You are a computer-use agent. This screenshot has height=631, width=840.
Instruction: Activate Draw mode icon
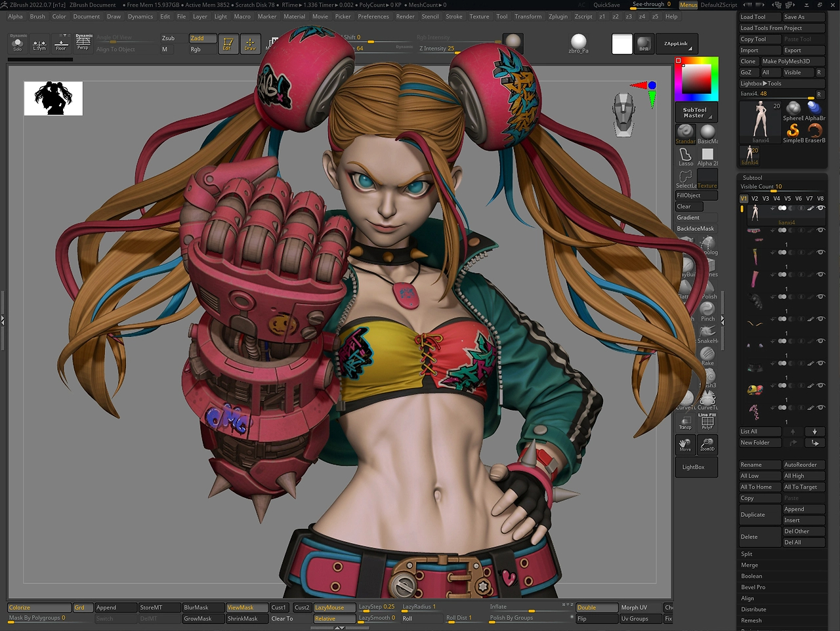(250, 44)
